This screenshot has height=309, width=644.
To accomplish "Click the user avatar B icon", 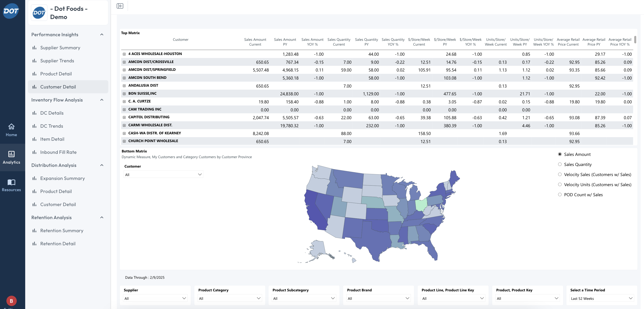I will coord(11,301).
